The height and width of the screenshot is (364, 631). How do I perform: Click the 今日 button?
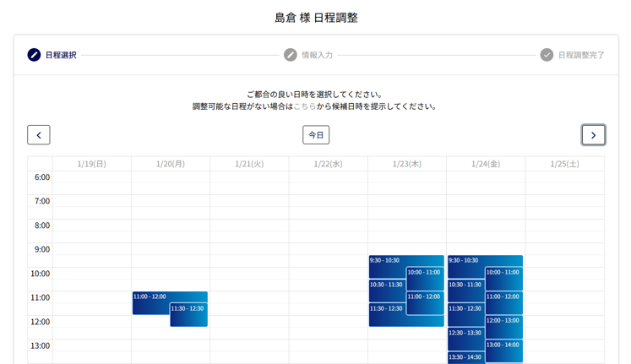click(316, 135)
